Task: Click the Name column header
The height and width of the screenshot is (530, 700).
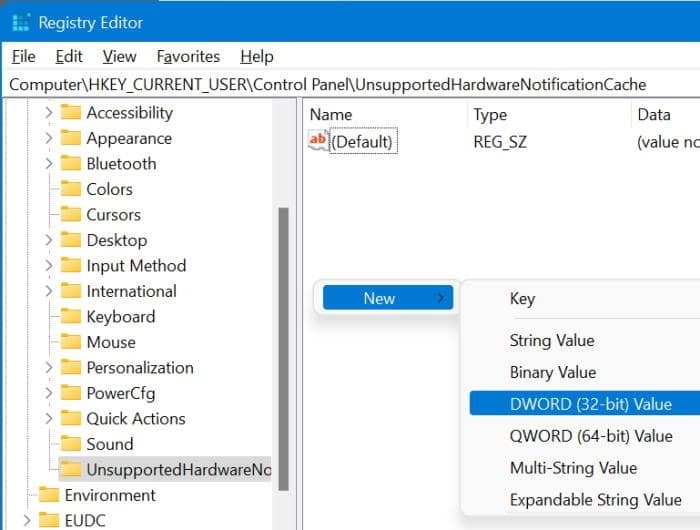Action: click(x=386, y=115)
